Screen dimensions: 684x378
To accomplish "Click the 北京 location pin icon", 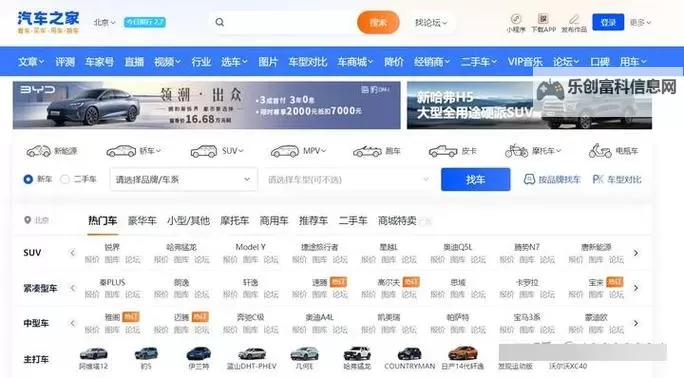I will pyautogui.click(x=27, y=220).
